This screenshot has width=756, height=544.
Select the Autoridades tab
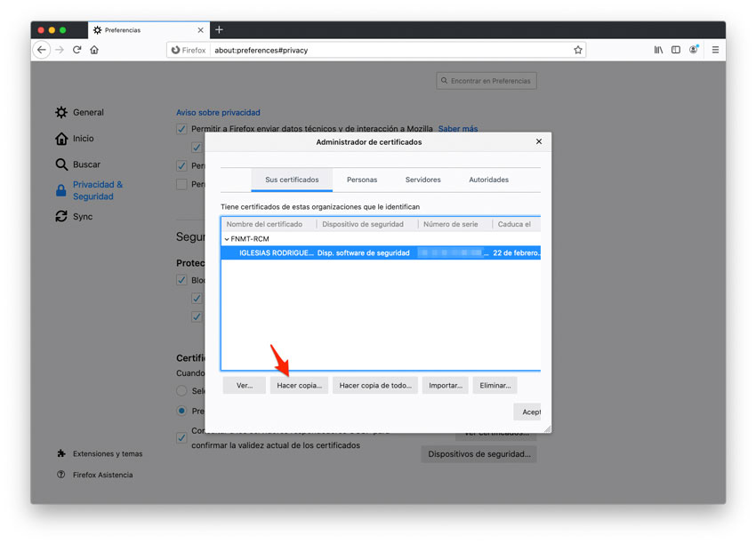click(x=488, y=180)
